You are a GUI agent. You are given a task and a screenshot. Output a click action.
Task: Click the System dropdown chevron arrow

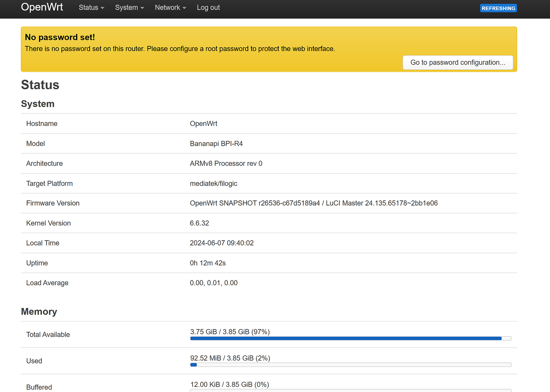point(141,8)
